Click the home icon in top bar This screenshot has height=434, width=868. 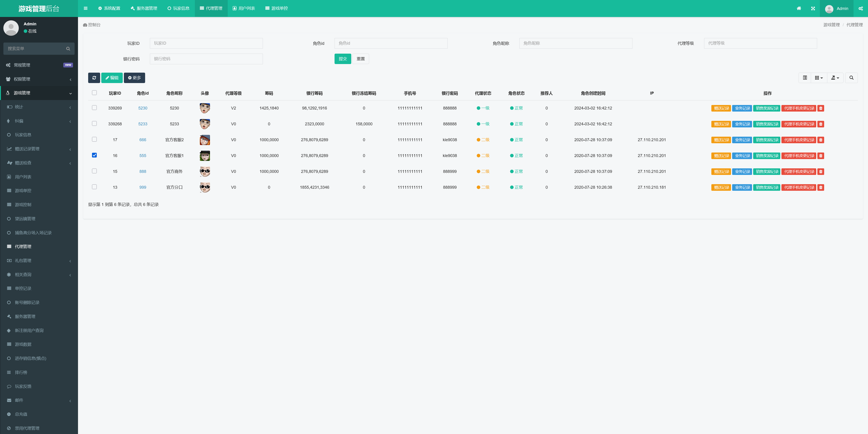799,8
